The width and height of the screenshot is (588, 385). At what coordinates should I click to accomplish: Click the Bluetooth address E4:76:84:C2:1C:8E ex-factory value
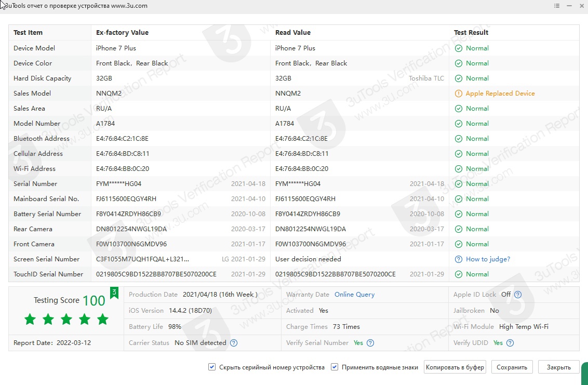point(122,139)
